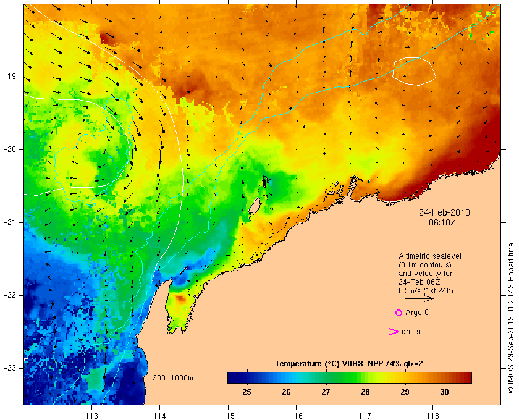Select the date text 24-Feb-2018
Viewport: 519px width, 420px height.
click(x=444, y=212)
